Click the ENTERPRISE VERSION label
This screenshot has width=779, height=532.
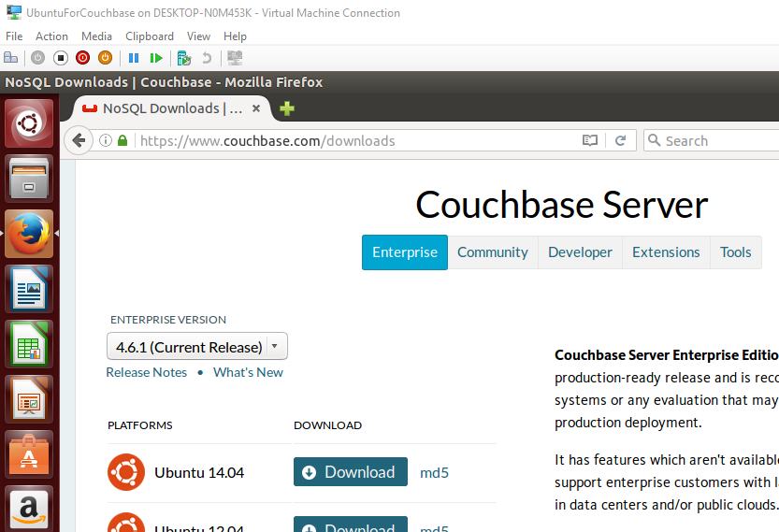tap(168, 320)
